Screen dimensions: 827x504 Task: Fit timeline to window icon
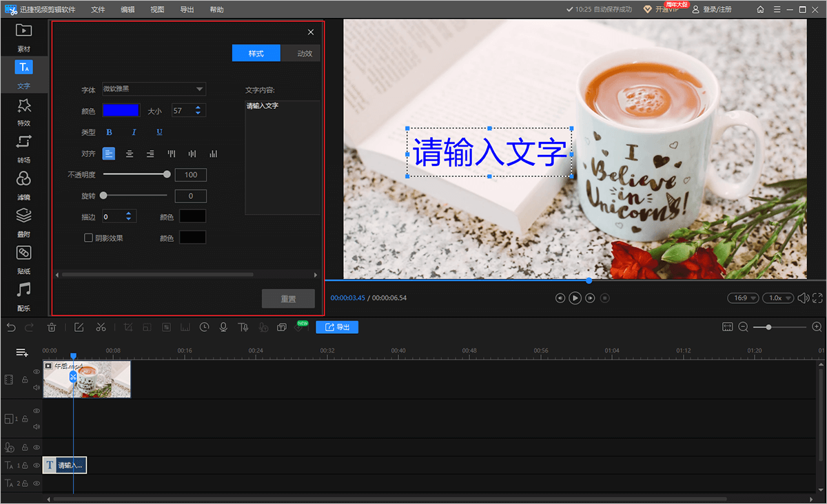coord(727,327)
